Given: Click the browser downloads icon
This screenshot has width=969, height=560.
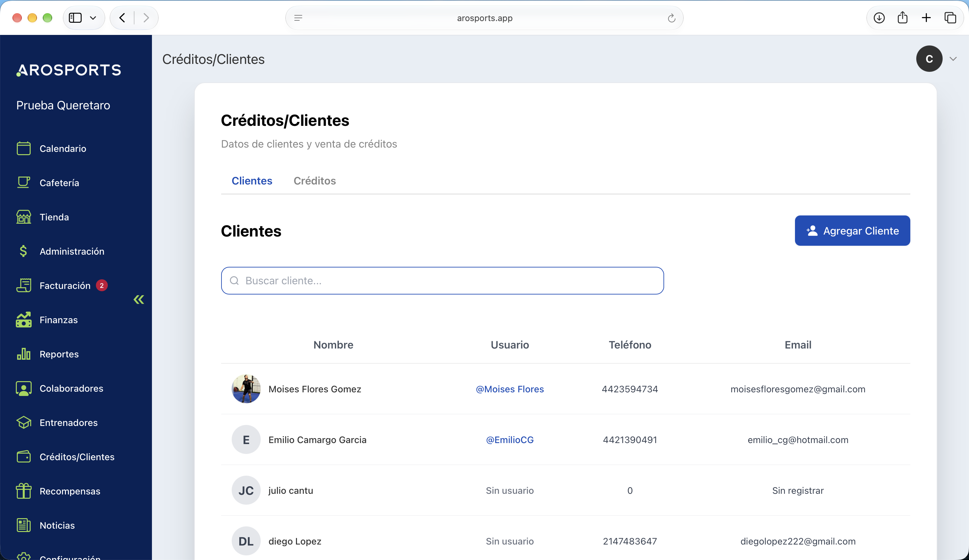Looking at the screenshot, I should point(879,18).
